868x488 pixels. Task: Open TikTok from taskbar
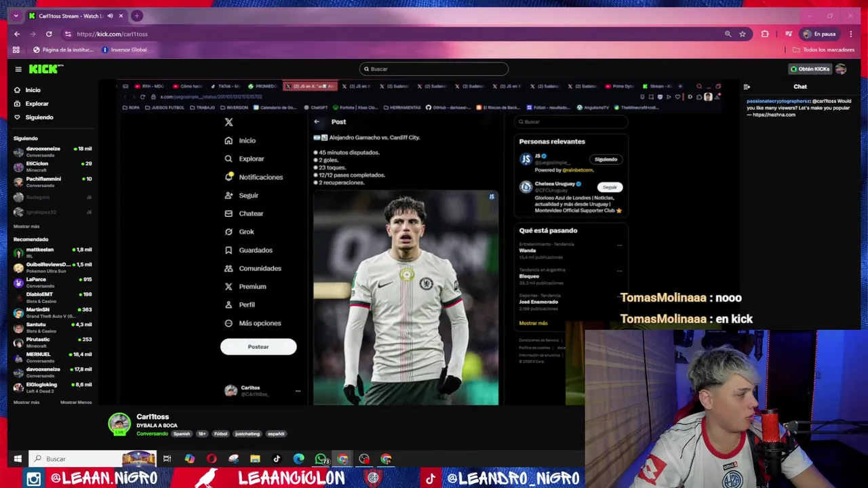tap(277, 459)
